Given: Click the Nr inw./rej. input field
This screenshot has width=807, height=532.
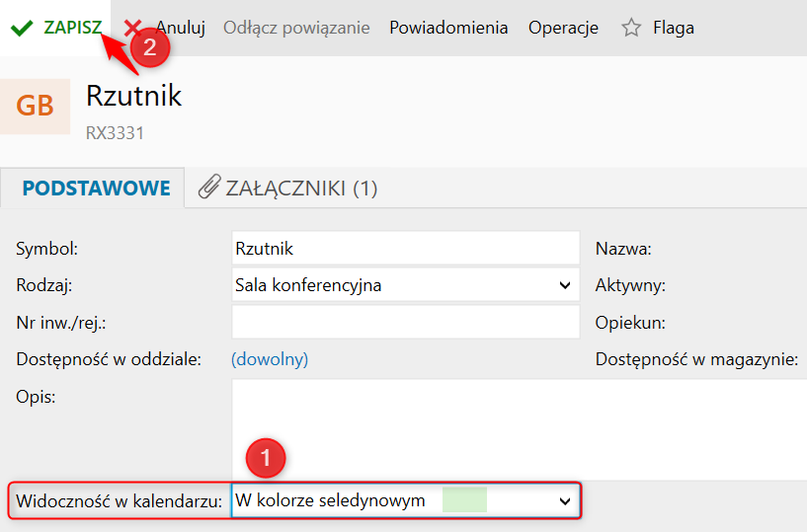Looking at the screenshot, I should tap(406, 322).
